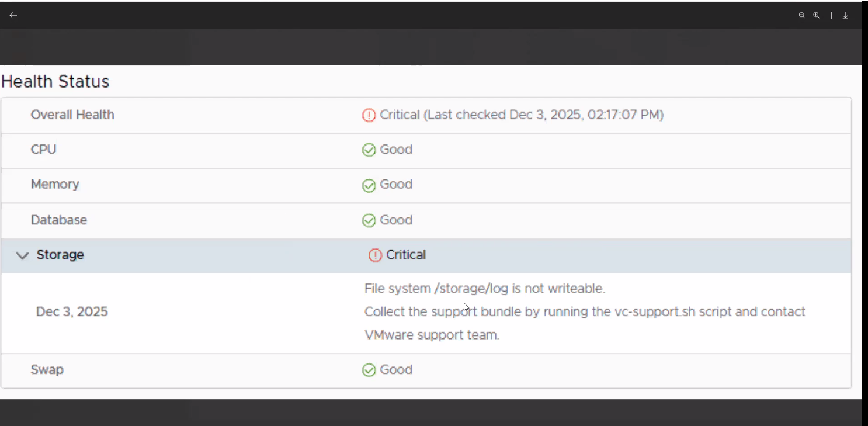
Task: Collapse the Storage row chevron
Action: click(22, 255)
